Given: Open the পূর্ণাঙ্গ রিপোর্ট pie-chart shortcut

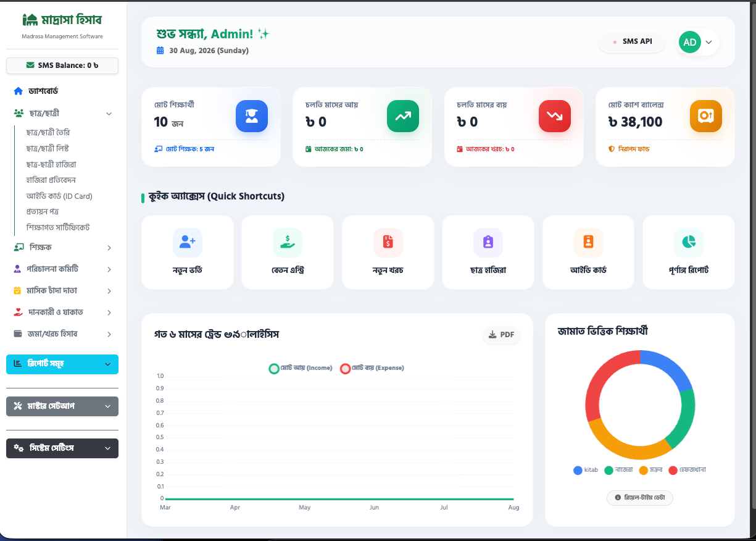Looking at the screenshot, I should coord(689,252).
